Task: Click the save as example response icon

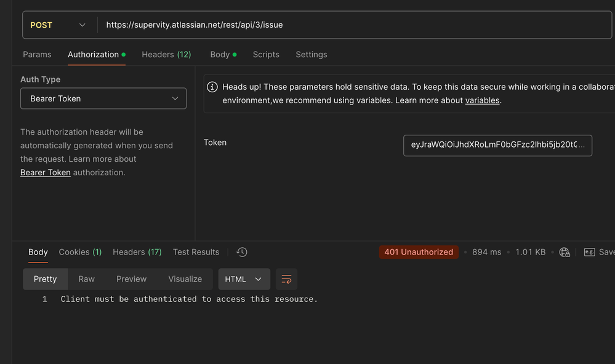Action: 590,252
